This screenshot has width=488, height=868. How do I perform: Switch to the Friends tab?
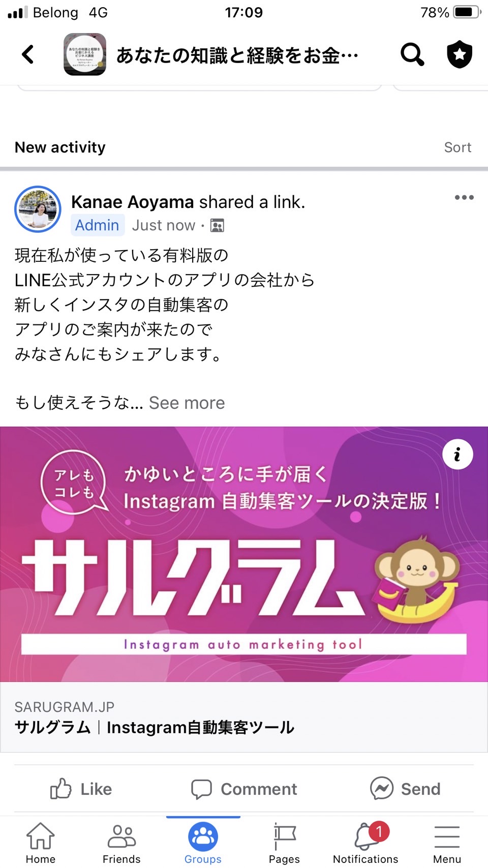tap(121, 843)
